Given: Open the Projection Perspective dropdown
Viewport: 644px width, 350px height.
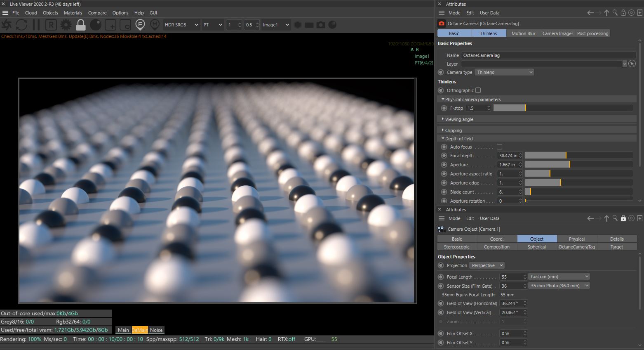Looking at the screenshot, I should click(x=487, y=265).
